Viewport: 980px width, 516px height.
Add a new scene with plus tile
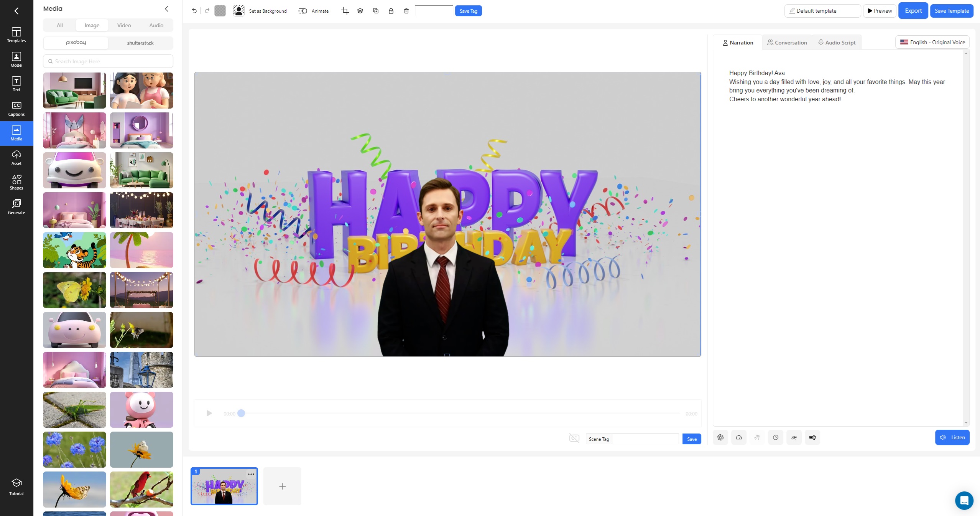(282, 486)
